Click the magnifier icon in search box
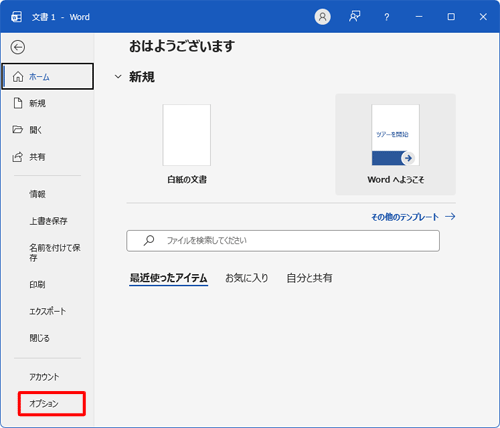This screenshot has height=428, width=500. pos(149,240)
